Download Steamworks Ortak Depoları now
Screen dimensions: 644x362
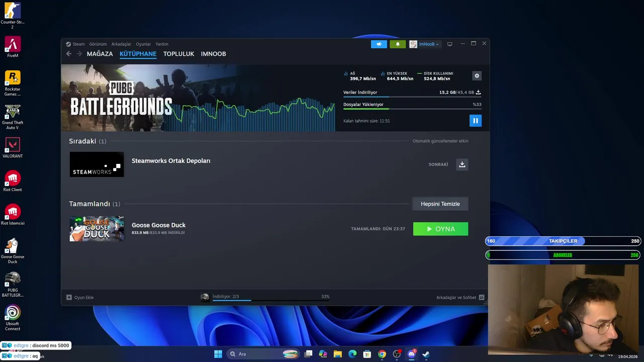[x=462, y=164]
